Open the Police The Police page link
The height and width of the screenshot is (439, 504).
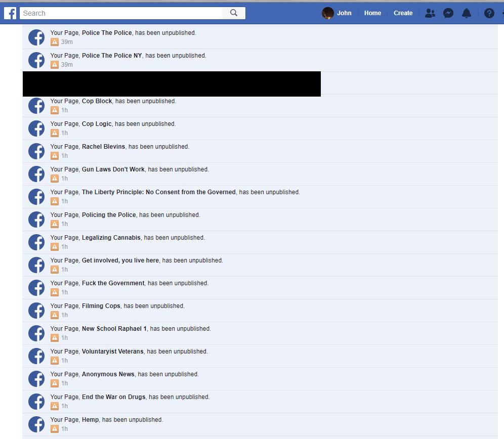pos(107,33)
